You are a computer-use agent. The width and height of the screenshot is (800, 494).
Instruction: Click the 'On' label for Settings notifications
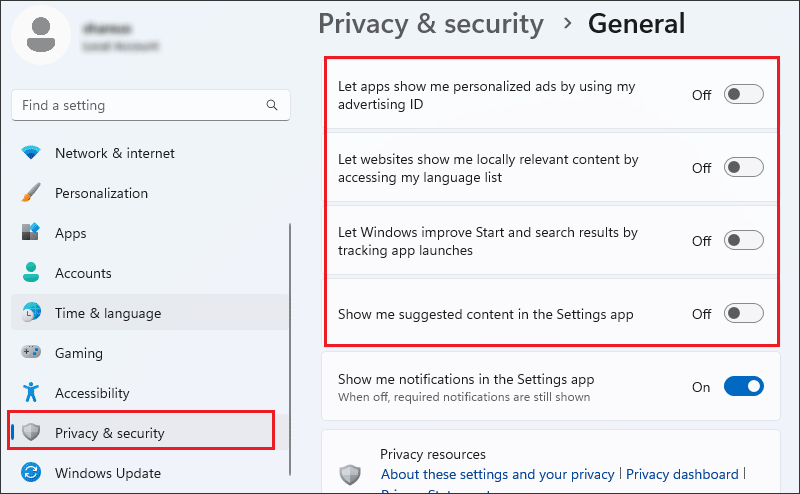pyautogui.click(x=701, y=387)
